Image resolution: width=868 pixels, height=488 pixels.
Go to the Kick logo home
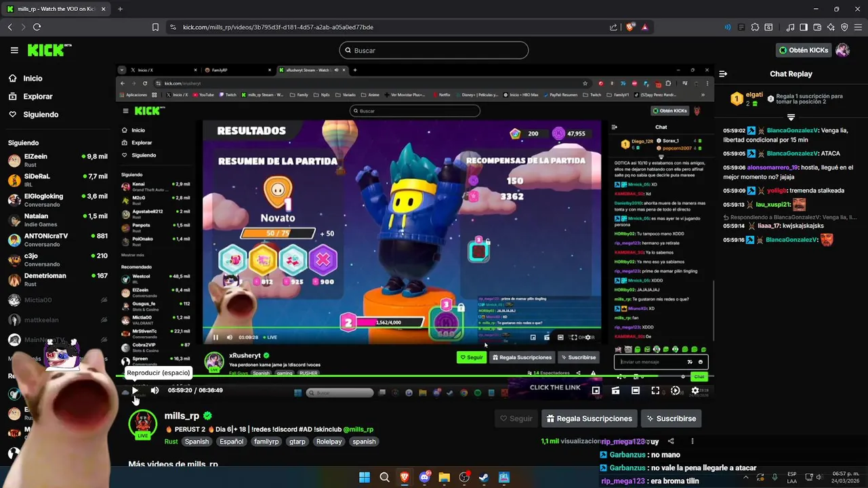pos(49,50)
